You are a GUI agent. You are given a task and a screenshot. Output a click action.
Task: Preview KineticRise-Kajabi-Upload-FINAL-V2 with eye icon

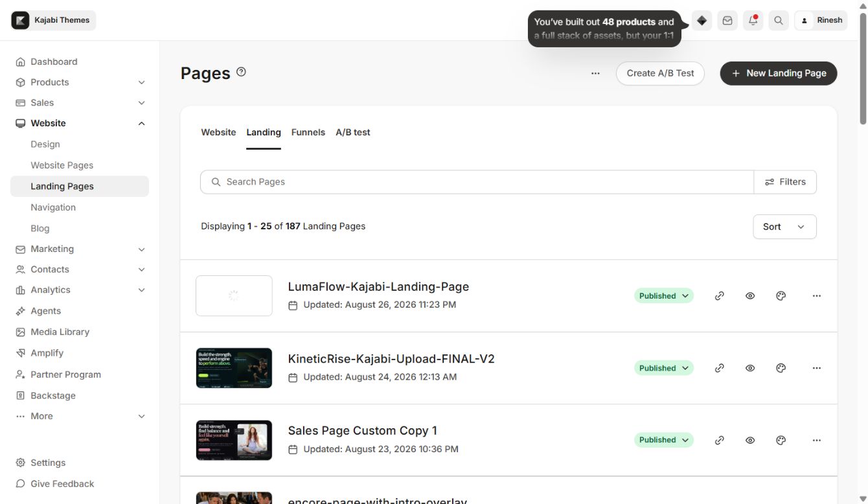(750, 368)
